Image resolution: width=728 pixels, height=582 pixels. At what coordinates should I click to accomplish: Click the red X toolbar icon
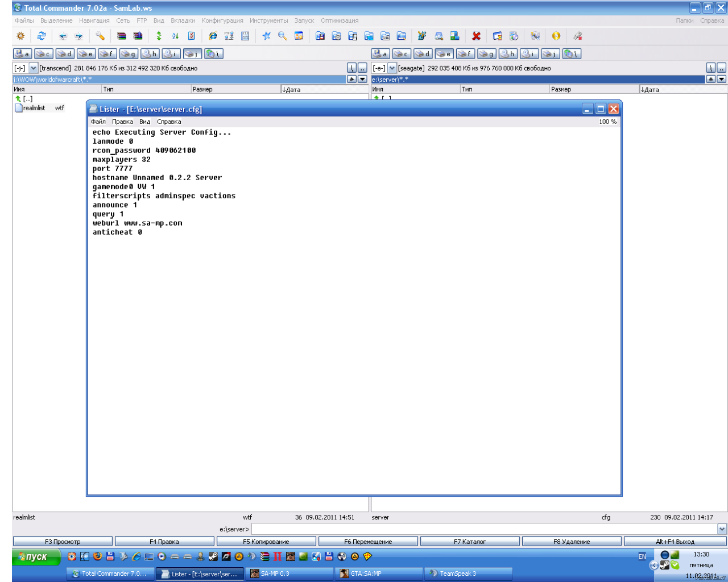click(476, 36)
